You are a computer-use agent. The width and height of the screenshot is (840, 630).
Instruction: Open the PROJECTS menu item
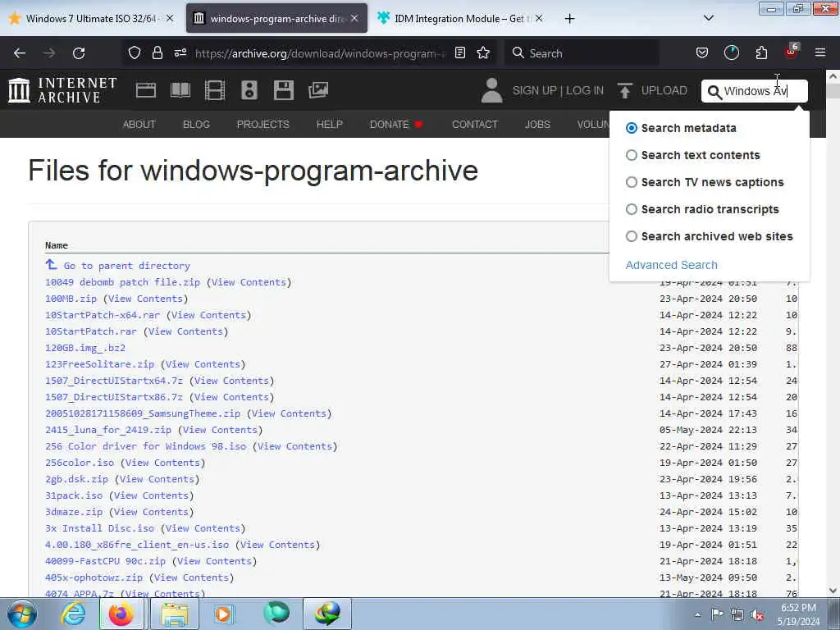click(x=263, y=125)
